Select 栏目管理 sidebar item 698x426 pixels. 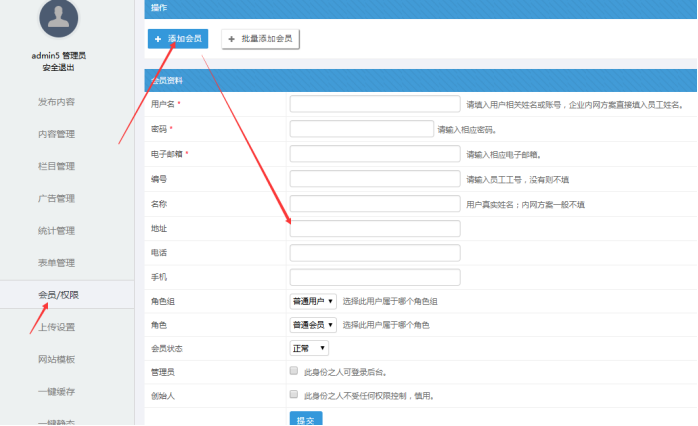pos(56,166)
